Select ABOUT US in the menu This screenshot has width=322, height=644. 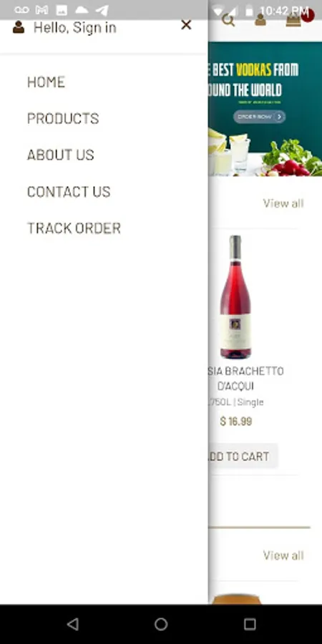pyautogui.click(x=60, y=155)
